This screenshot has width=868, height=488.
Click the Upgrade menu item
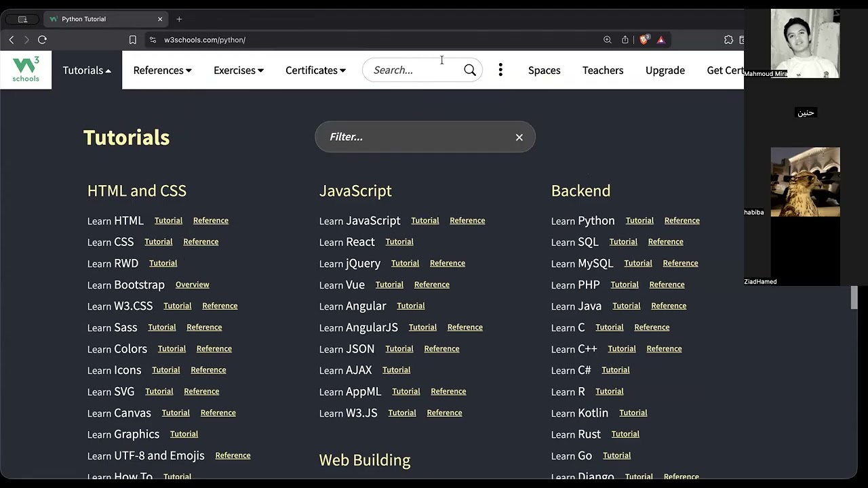[665, 70]
